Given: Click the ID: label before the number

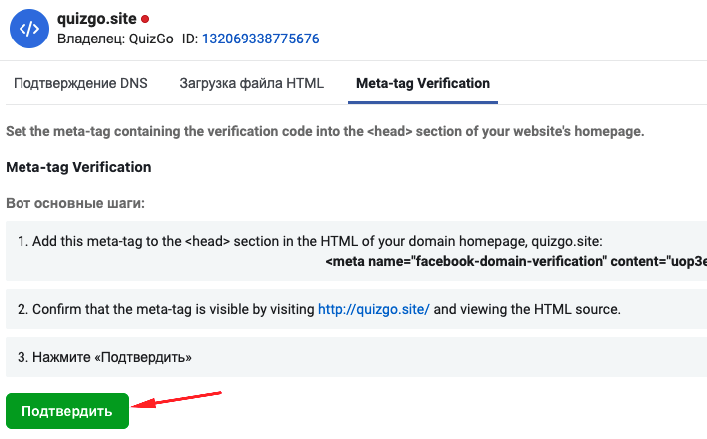Looking at the screenshot, I should tap(188, 39).
